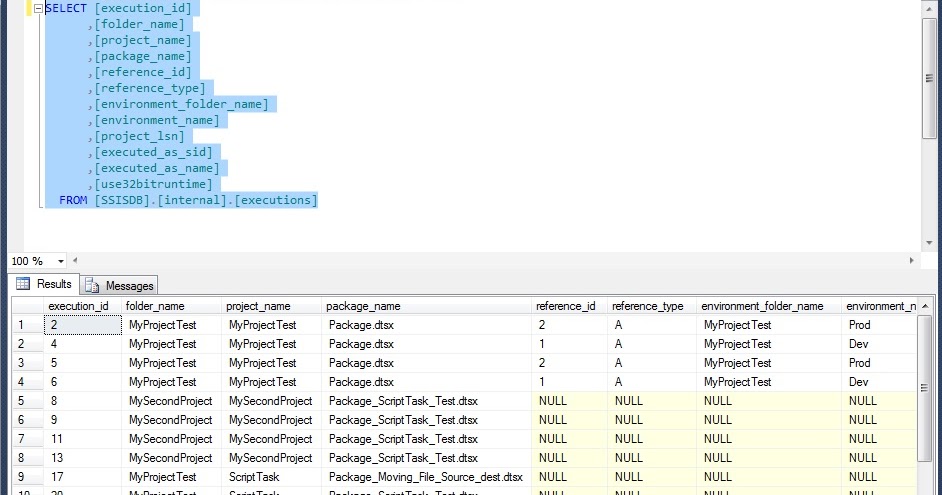Click the FROM keyword in the query
This screenshot has height=495, width=942.
tap(73, 200)
